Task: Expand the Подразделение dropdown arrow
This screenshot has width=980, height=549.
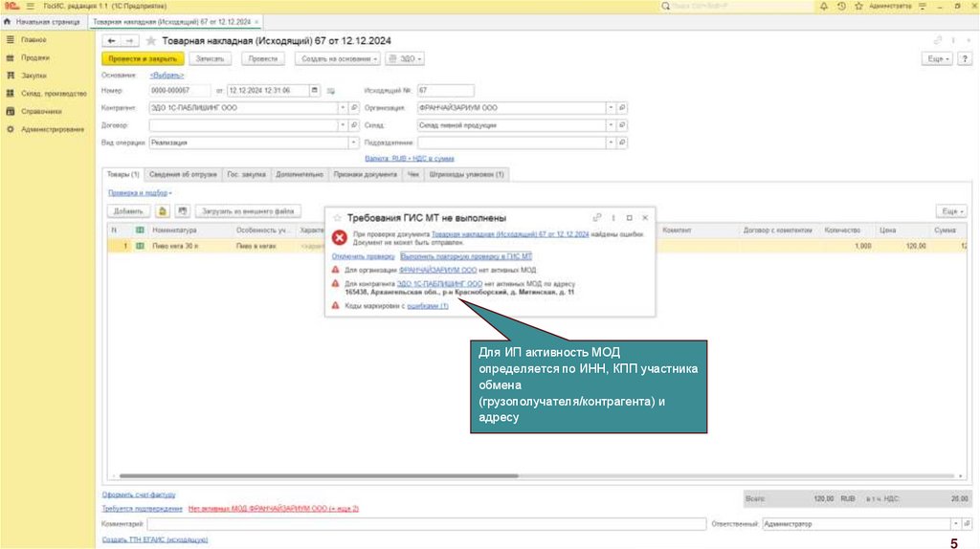Action: (x=611, y=143)
